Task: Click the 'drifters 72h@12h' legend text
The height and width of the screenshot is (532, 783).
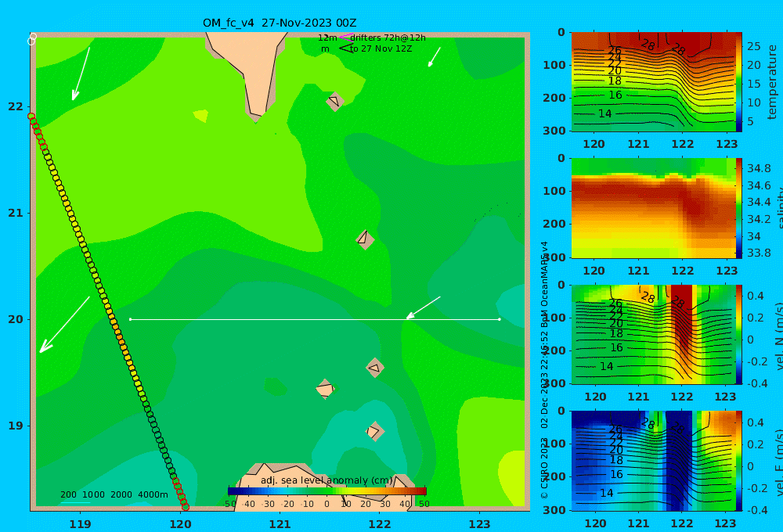Action: (x=388, y=38)
